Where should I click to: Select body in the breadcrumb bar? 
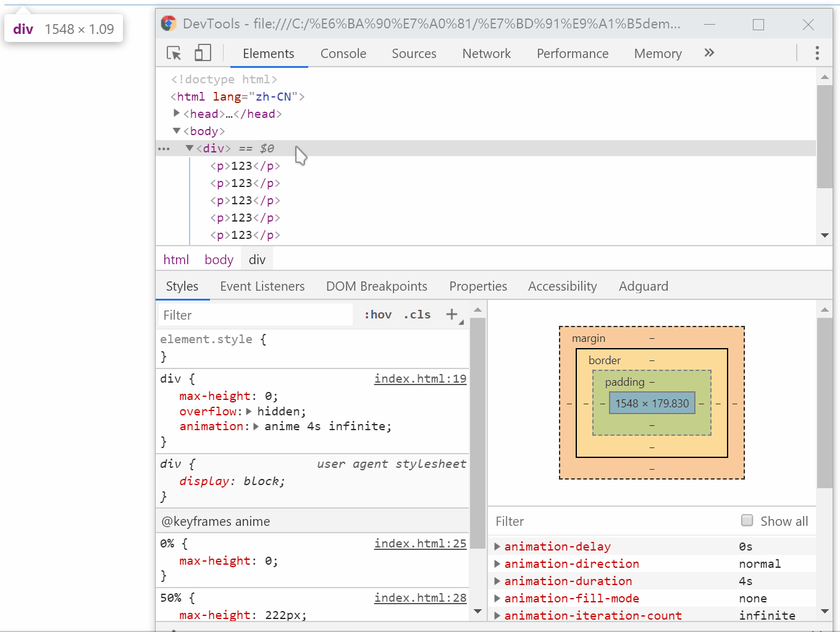point(219,260)
